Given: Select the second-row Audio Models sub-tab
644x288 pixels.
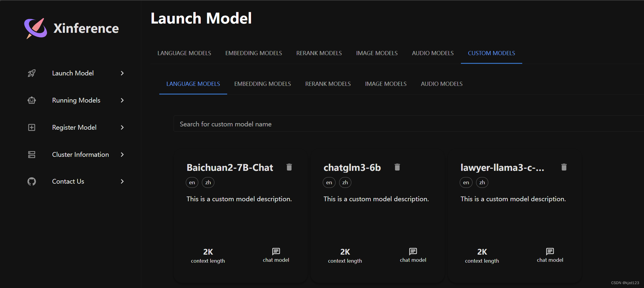Looking at the screenshot, I should 442,84.
